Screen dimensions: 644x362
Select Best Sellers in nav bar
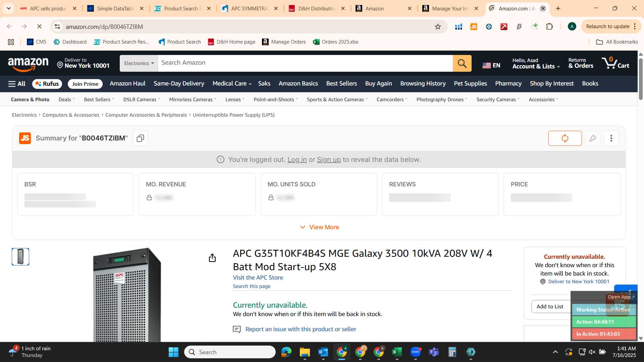(x=341, y=83)
